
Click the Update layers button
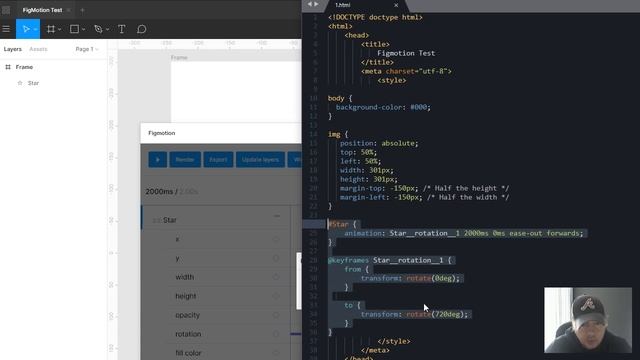click(x=260, y=160)
